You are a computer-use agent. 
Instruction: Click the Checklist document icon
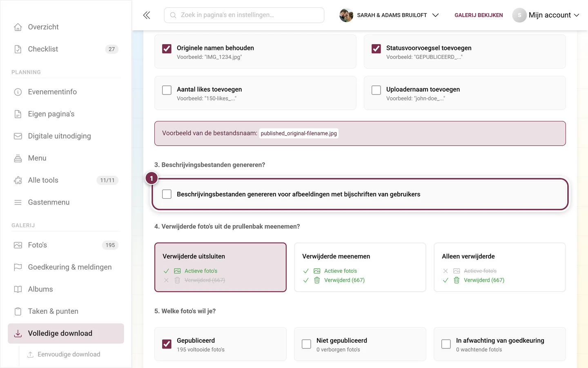pos(18,49)
